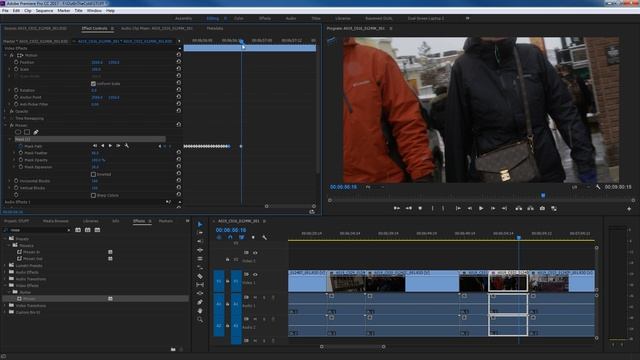The height and width of the screenshot is (360, 640).
Task: Play the sequence in Program Monitor
Action: 481,208
